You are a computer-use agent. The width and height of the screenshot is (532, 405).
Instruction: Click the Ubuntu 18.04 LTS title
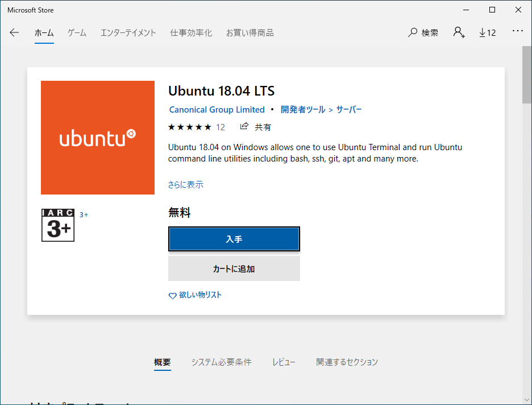(x=221, y=91)
